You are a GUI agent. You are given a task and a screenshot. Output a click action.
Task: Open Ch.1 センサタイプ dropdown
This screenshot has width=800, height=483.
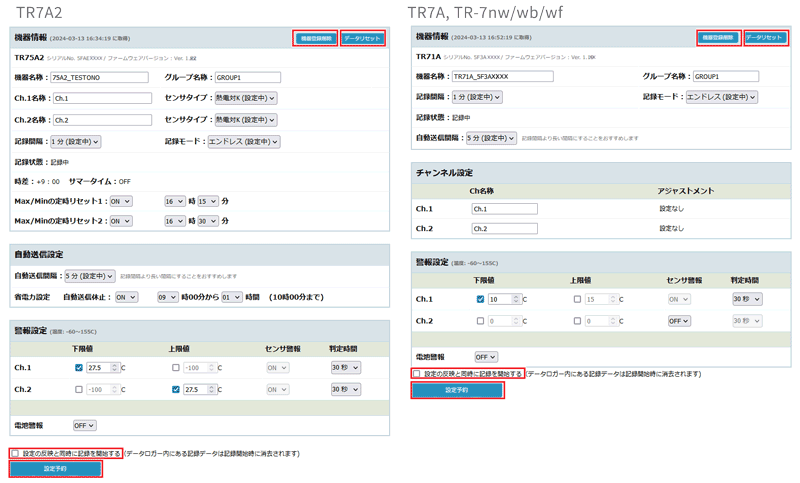pos(246,98)
